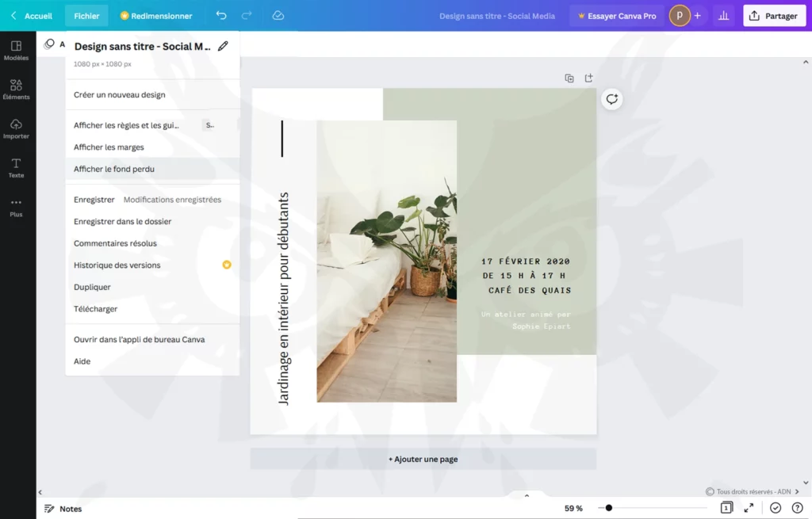The image size is (812, 519).
Task: Click the checkmark circle icon in footer
Action: coord(776,508)
